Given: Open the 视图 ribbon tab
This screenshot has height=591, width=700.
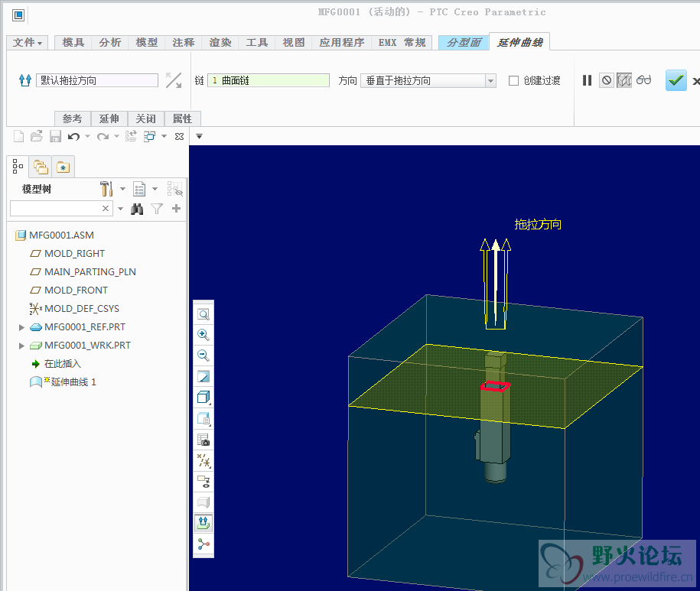Looking at the screenshot, I should 293,42.
